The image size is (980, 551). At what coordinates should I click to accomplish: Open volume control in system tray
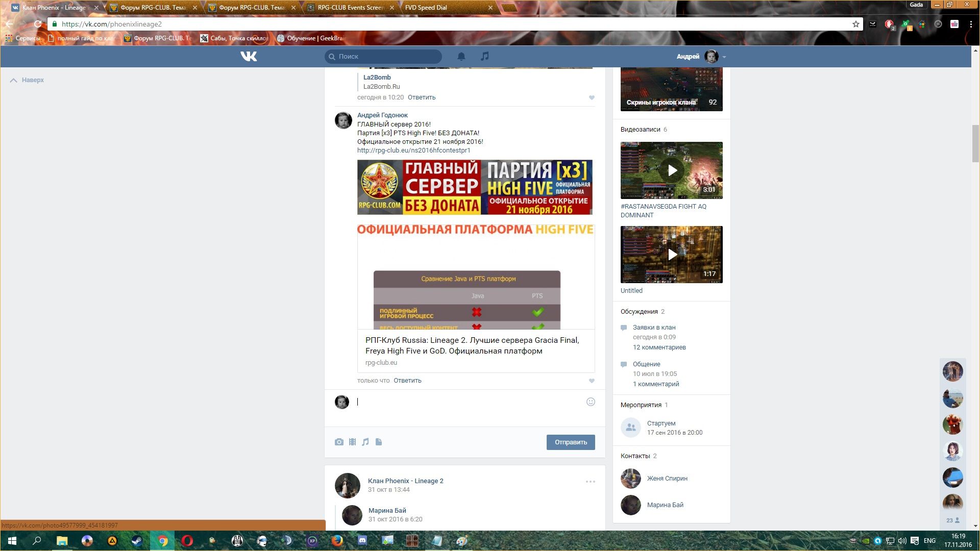(902, 541)
